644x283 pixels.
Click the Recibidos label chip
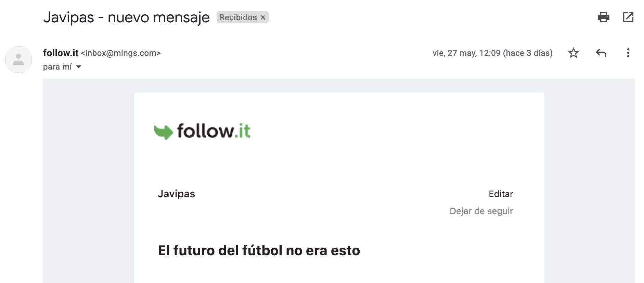[238, 17]
